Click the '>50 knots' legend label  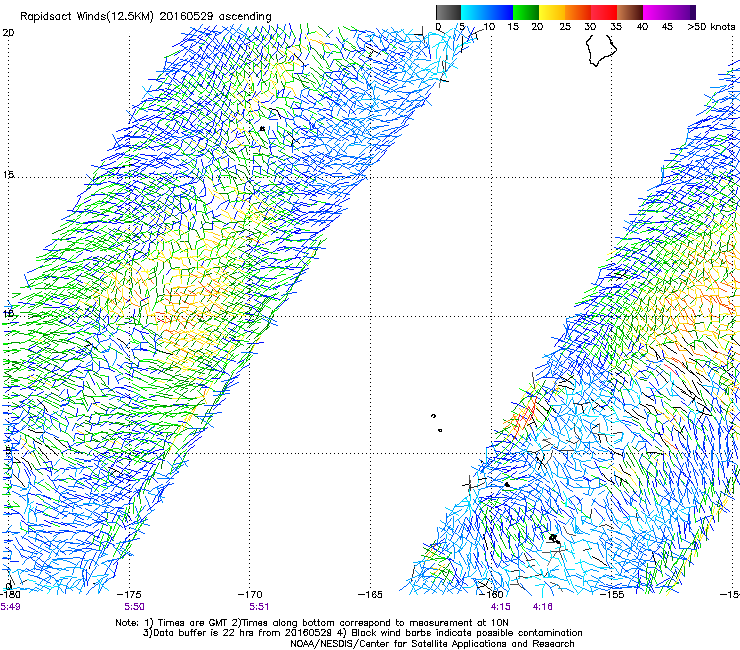711,27
